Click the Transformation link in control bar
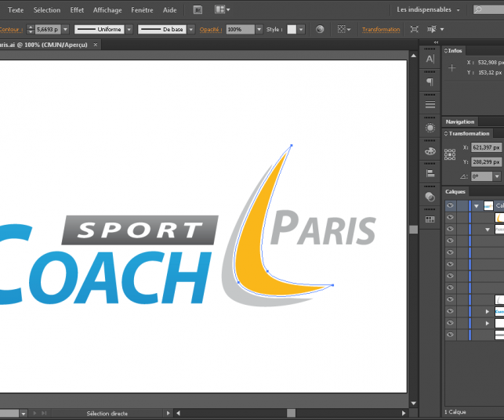The image size is (504, 420). [x=381, y=29]
